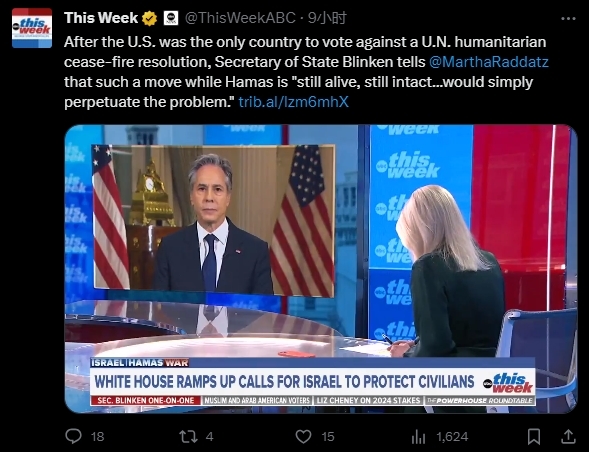The width and height of the screenshot is (589, 452).
Task: Open the @MarthaRaddatz mention
Action: 489,62
